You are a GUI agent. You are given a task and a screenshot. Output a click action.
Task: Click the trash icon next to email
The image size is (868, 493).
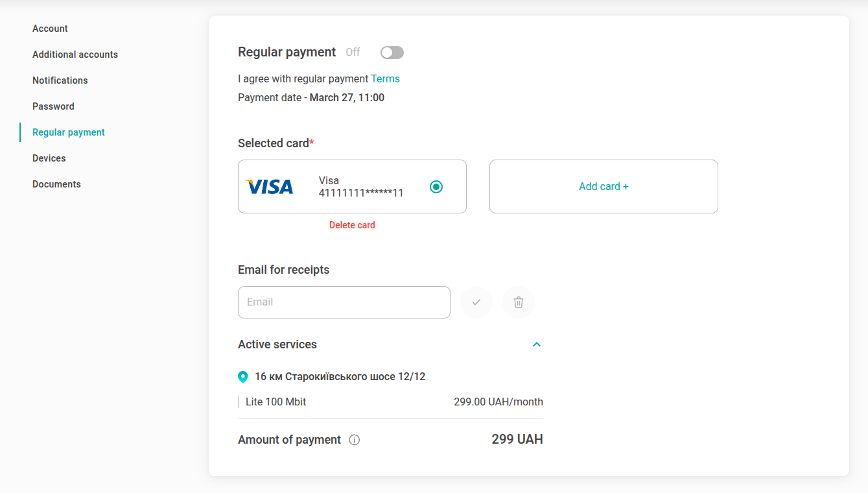click(519, 302)
